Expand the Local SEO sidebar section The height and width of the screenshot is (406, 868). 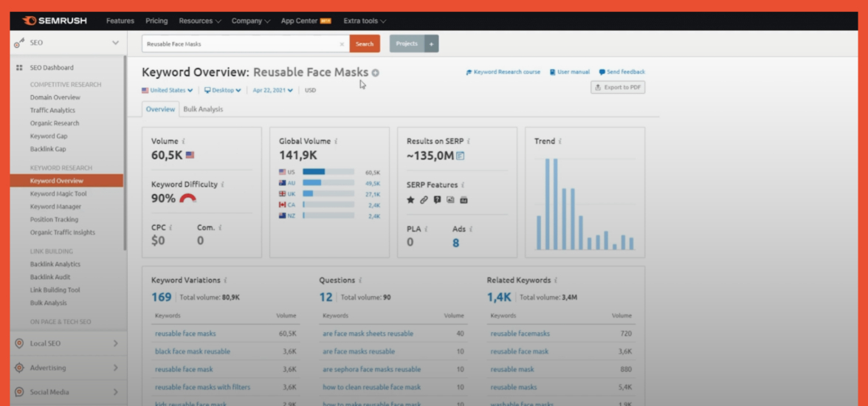point(116,343)
